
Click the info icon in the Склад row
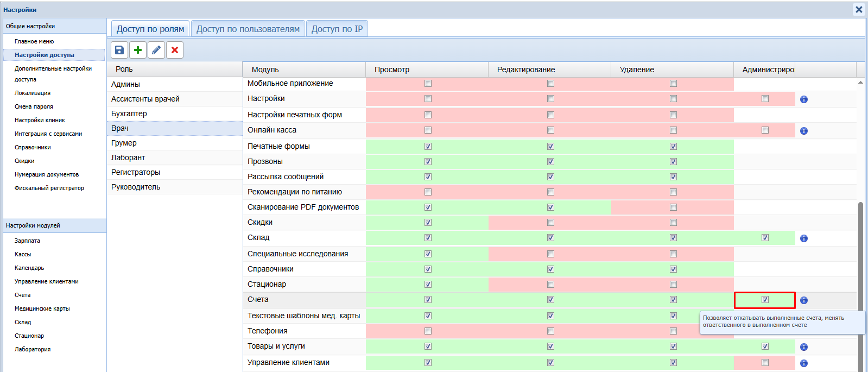[804, 238]
